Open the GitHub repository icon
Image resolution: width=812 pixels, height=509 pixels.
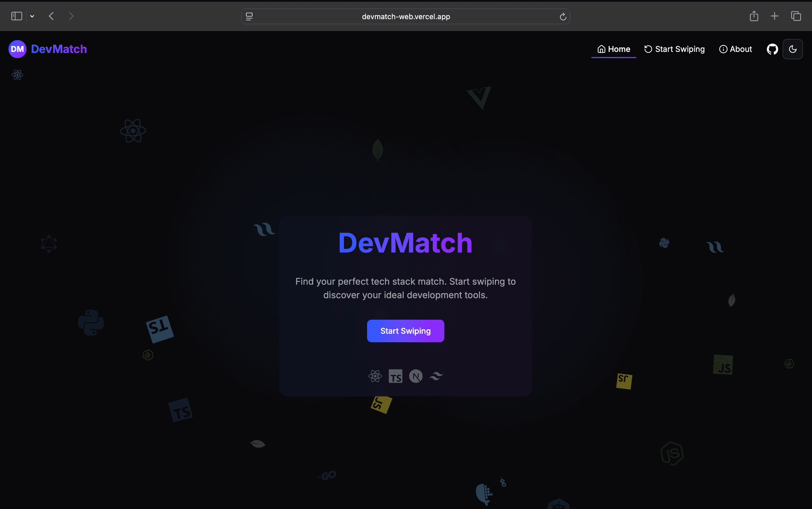click(772, 49)
